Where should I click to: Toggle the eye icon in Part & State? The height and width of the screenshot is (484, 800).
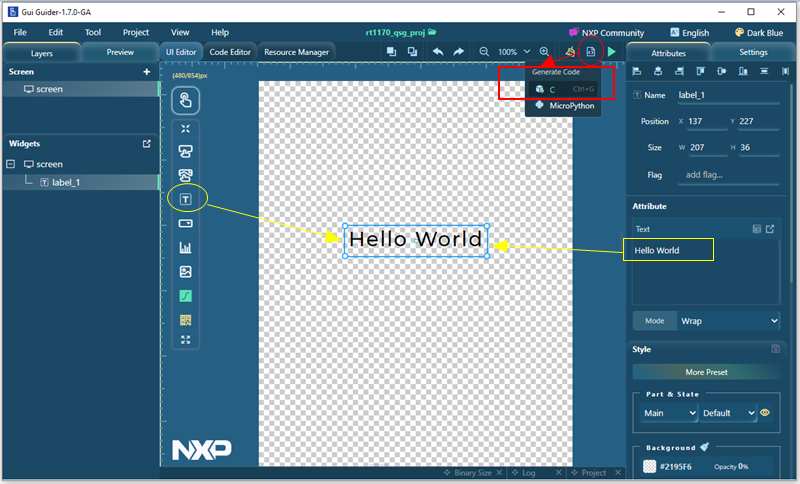pos(765,413)
